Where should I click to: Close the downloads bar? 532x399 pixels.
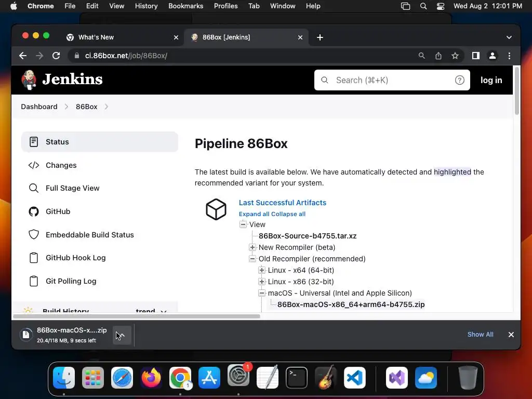pyautogui.click(x=511, y=335)
